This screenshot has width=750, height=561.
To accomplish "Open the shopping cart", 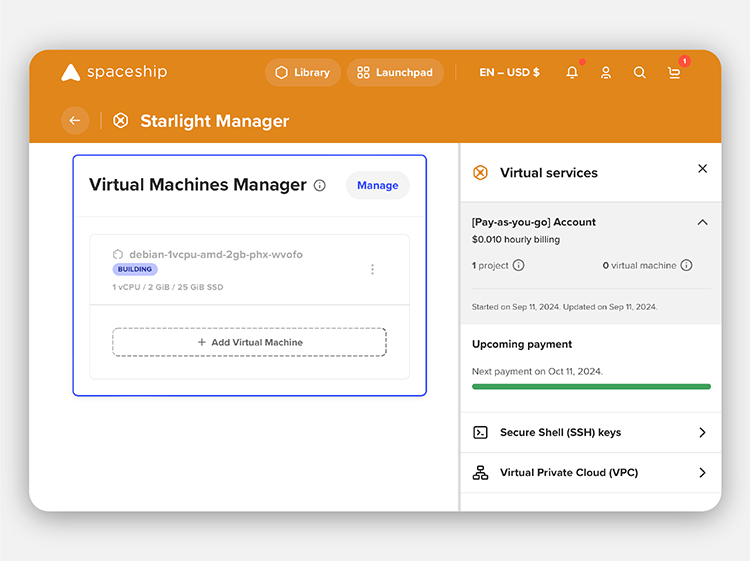I will click(674, 73).
